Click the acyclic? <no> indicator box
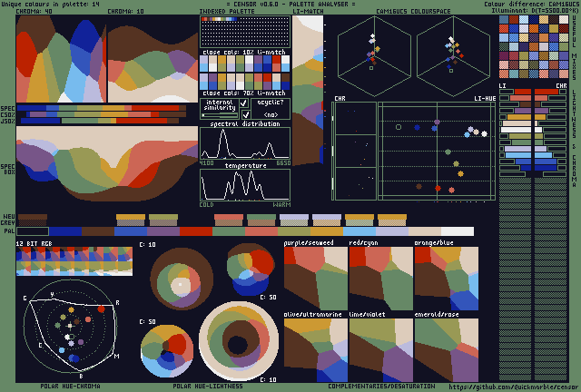Image resolution: width=581 pixels, height=392 pixels. [x=271, y=108]
